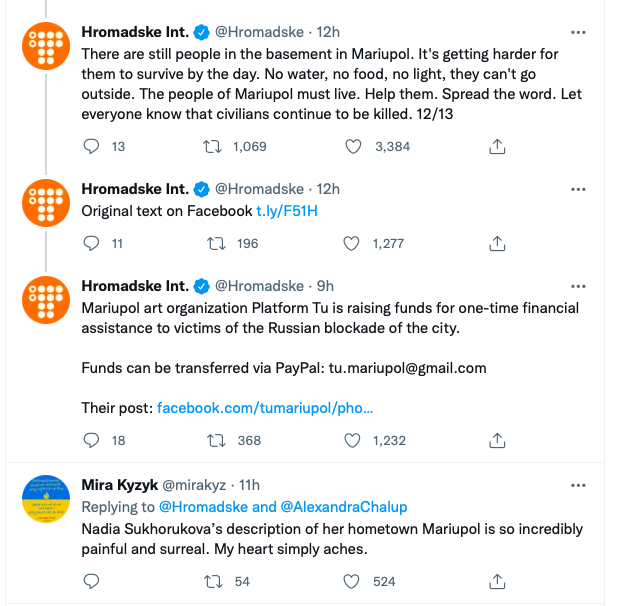This screenshot has height=606, width=635.
Task: Share the Mariupol basement tweet
Action: click(x=497, y=146)
